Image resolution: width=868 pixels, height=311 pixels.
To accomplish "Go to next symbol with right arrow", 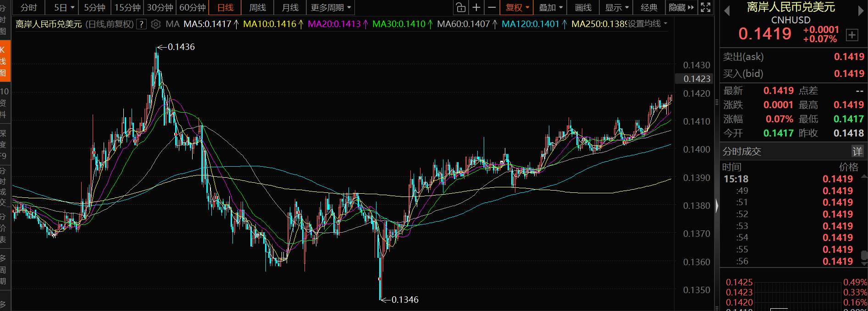I will pyautogui.click(x=861, y=11).
